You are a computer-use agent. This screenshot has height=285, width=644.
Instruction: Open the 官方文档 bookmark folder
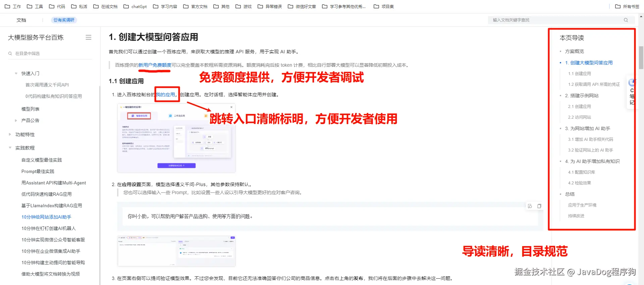(x=195, y=6)
